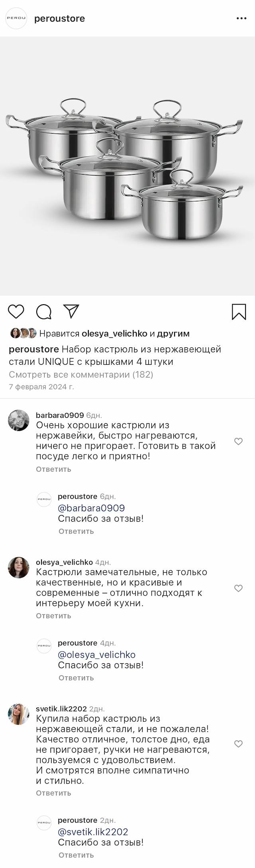Screen dimensions: 255x868
Task: Reply to barbara0909's comment
Action: point(53,469)
